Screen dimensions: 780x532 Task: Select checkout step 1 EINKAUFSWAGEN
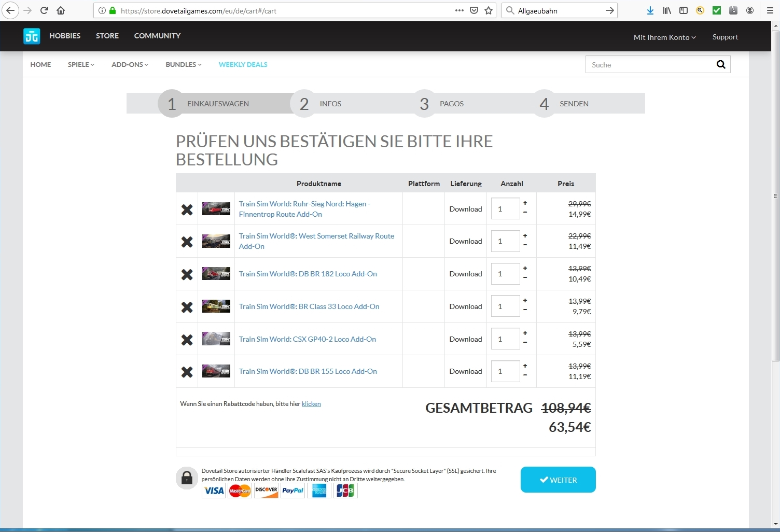[204, 104]
